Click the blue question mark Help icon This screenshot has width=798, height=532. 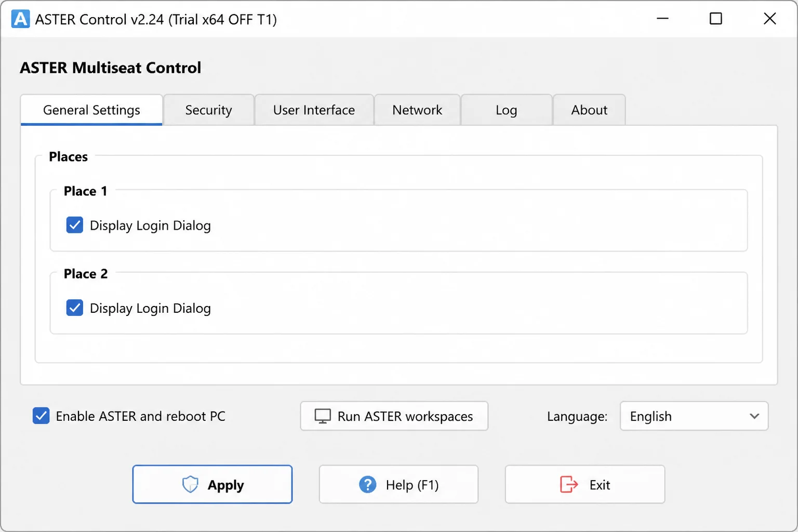(x=368, y=485)
